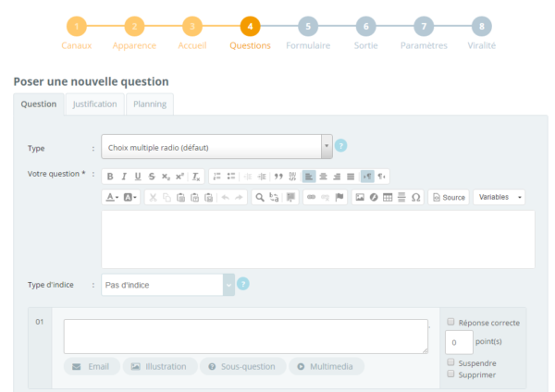This screenshot has width=555, height=392.
Task: Insert a numbered list
Action: tap(216, 176)
